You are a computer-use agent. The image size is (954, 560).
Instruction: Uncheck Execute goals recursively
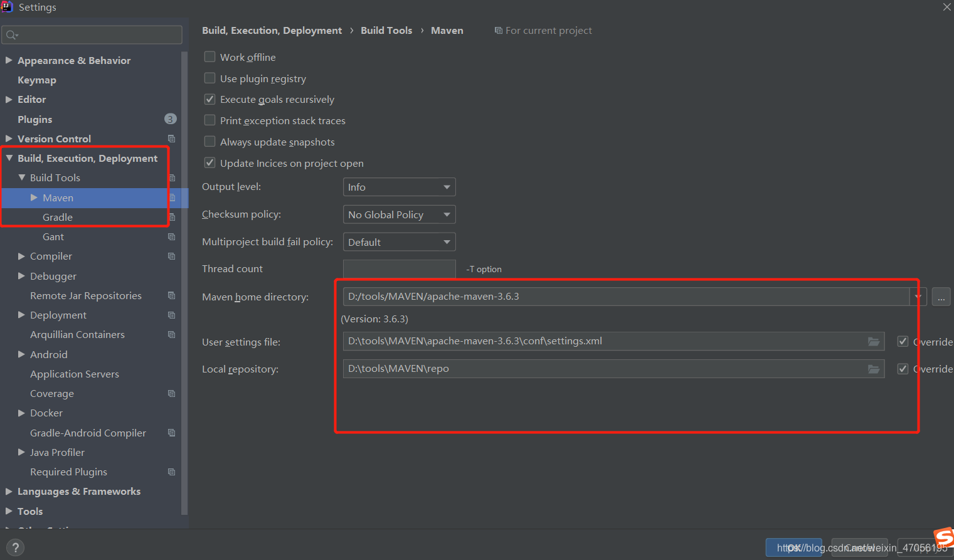[x=210, y=99]
